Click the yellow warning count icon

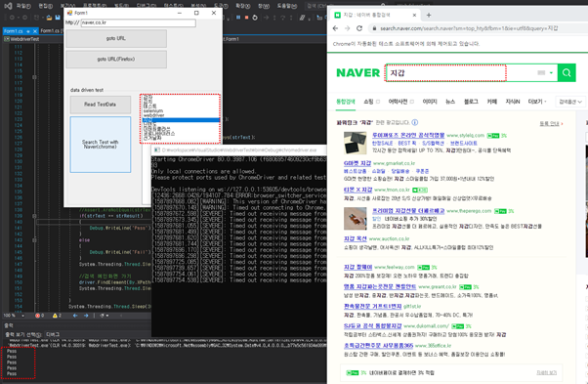(55, 316)
